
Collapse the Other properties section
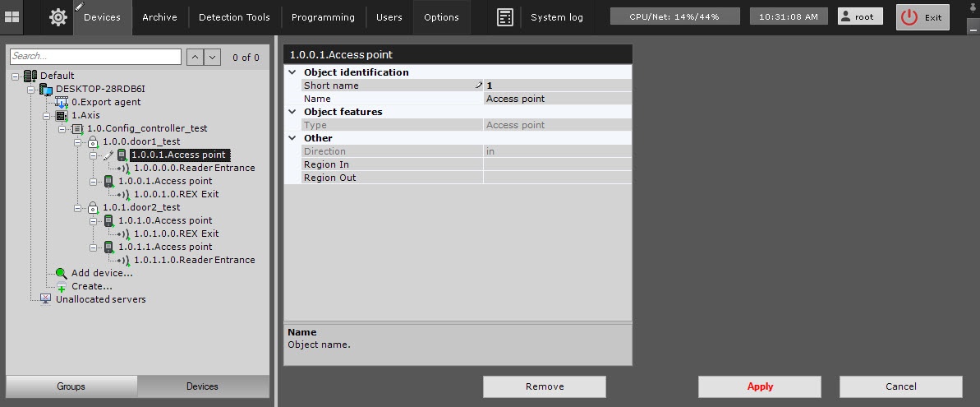pyautogui.click(x=292, y=138)
